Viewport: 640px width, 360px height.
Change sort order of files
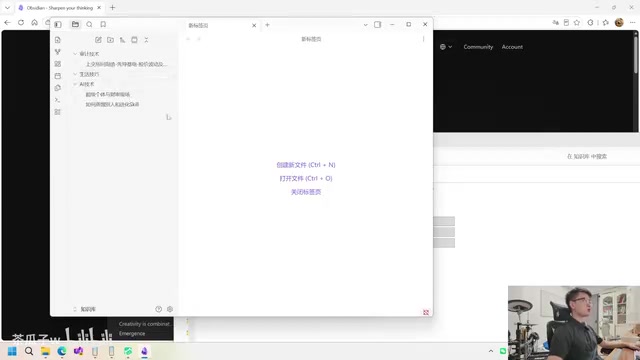click(x=122, y=40)
